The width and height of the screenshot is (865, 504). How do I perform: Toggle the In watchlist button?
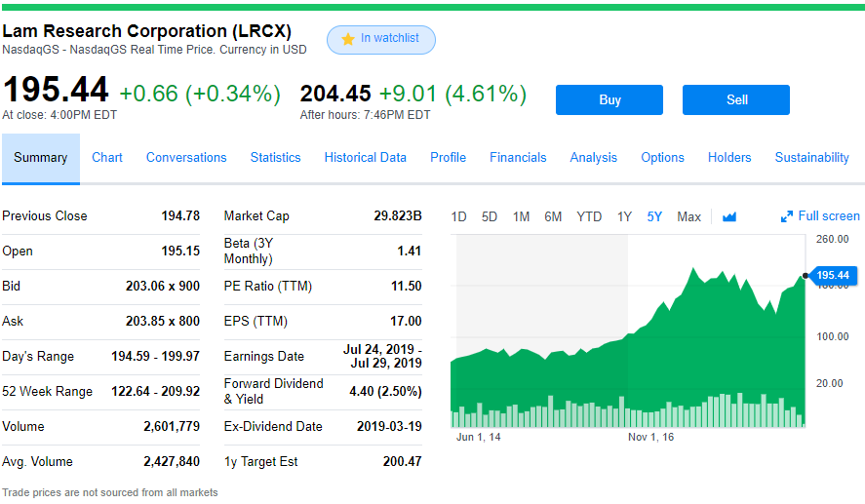click(381, 39)
